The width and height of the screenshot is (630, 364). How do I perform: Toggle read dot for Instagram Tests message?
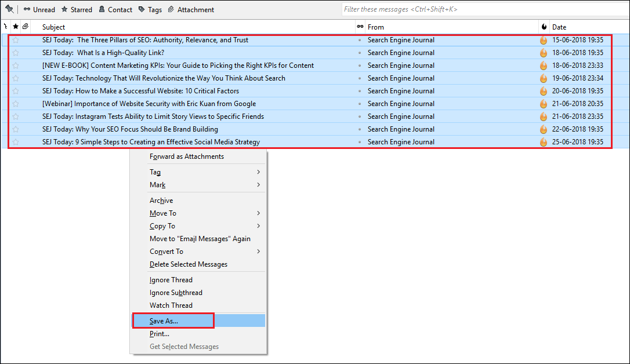[x=360, y=117]
